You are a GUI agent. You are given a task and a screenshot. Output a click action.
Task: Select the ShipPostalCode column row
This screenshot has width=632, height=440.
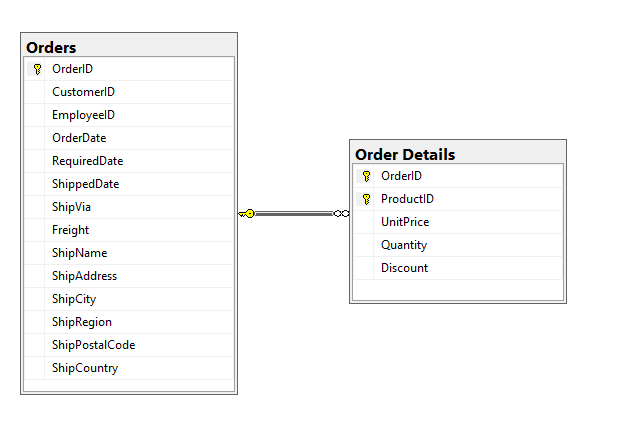[129, 345]
